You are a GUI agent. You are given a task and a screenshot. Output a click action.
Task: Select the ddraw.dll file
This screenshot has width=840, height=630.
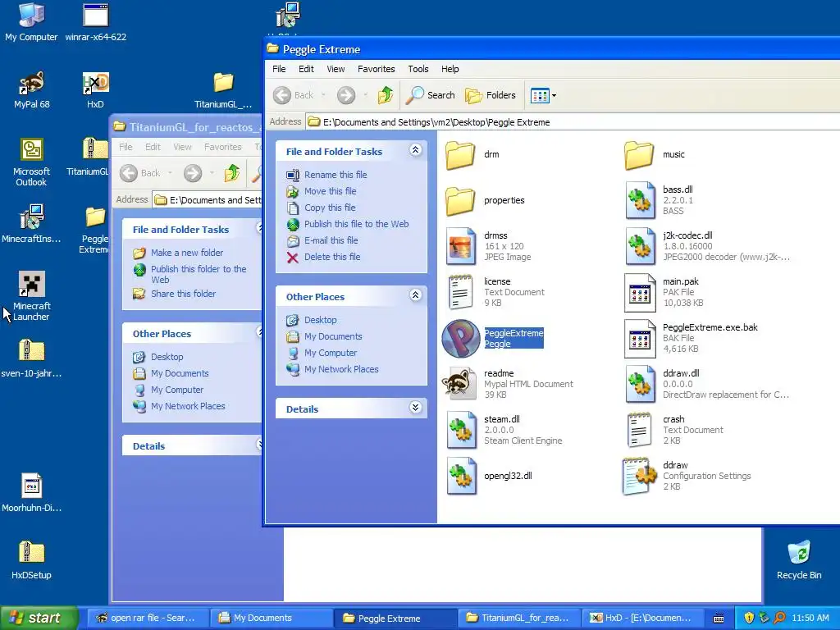640,384
